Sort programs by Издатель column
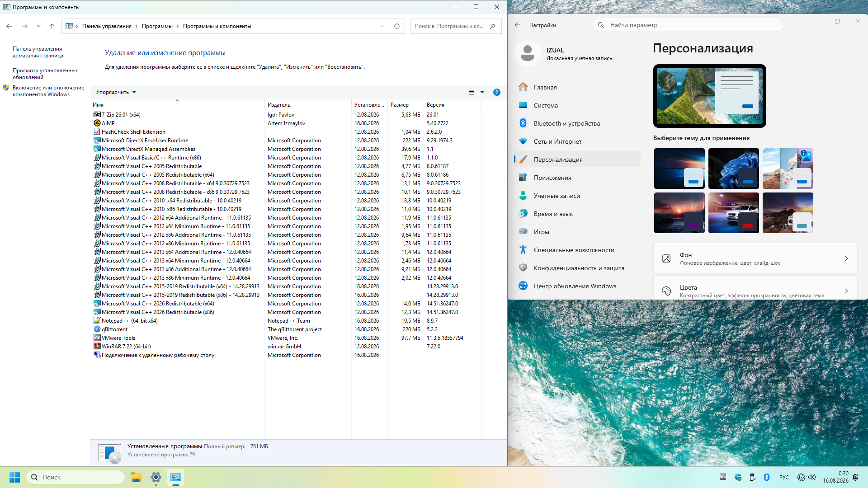The width and height of the screenshot is (868, 488). [x=308, y=105]
